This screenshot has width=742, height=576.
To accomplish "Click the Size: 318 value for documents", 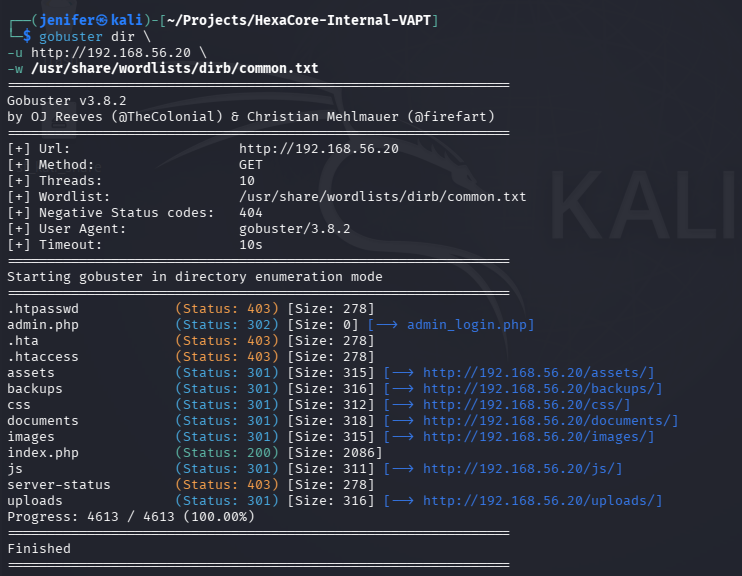I will [x=331, y=421].
